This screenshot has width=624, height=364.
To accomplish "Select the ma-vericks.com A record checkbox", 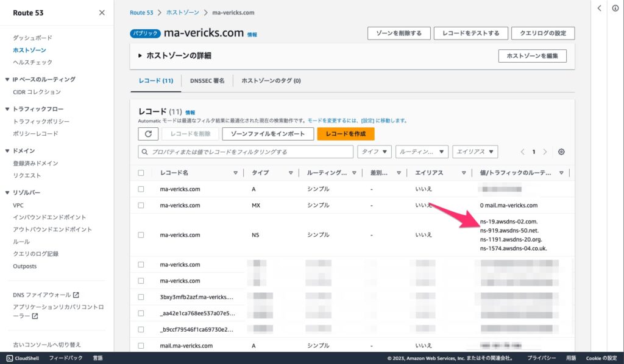I will point(141,189).
